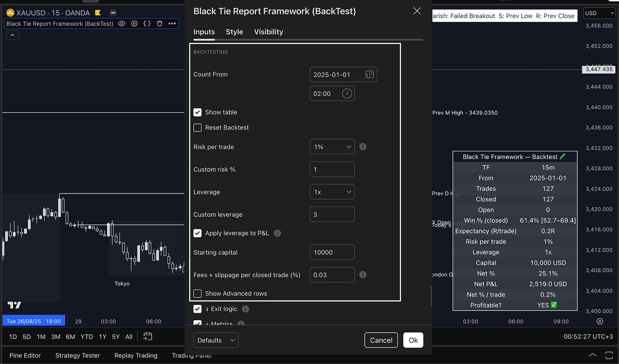The height and width of the screenshot is (364, 619).
Task: Click Custom risk % input
Action: [332, 169]
